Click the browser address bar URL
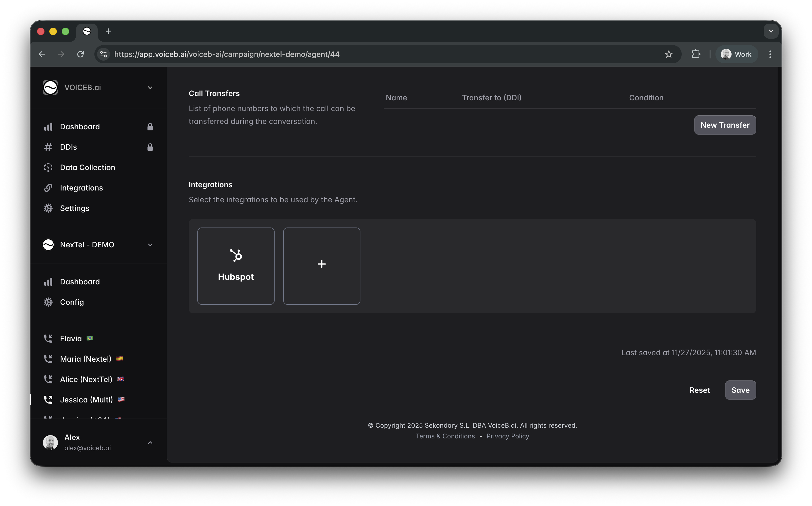The height and width of the screenshot is (506, 812). [227, 54]
